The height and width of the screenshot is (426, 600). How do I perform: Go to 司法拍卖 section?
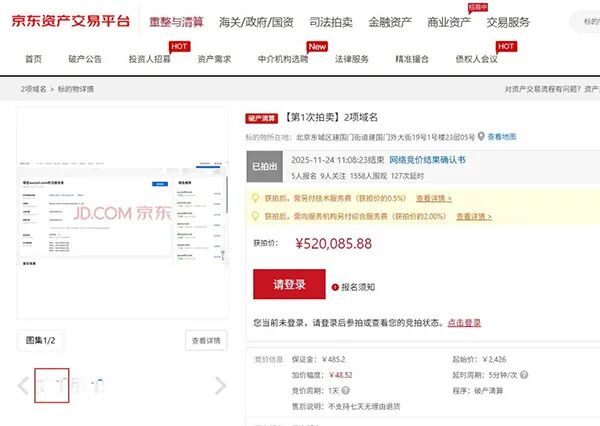(331, 22)
